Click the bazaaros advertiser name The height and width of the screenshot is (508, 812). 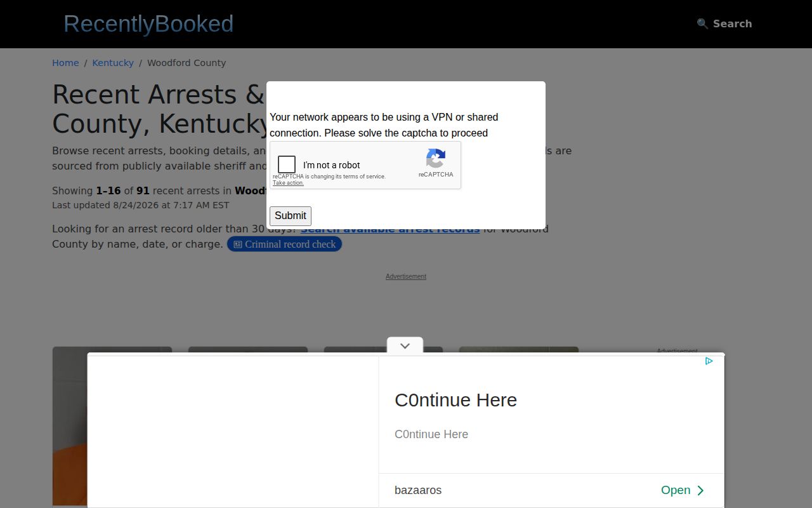coord(418,490)
